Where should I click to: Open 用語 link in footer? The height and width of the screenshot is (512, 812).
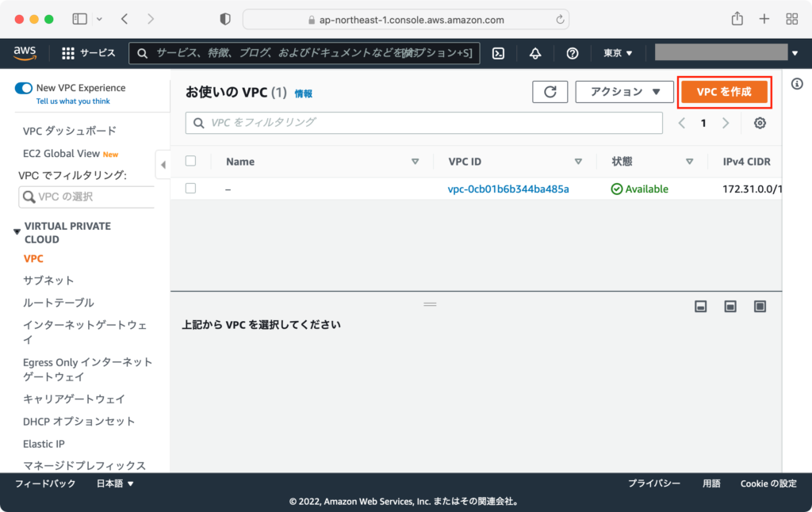(711, 483)
